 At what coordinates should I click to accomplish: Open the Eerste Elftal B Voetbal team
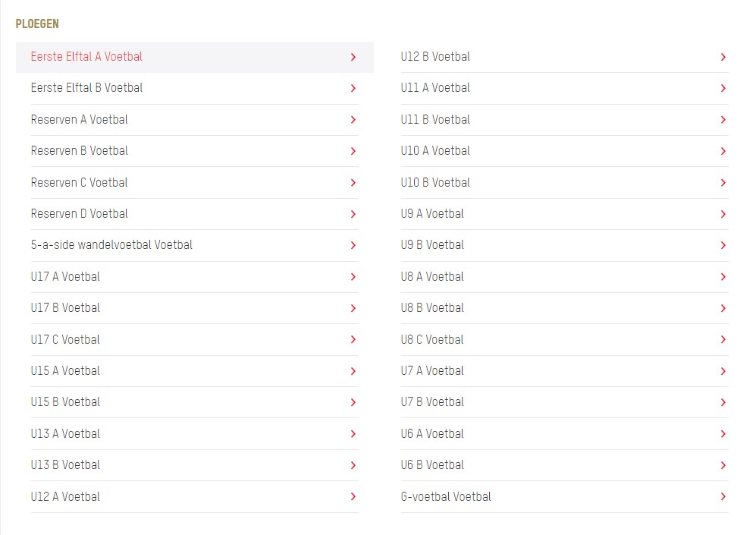pyautogui.click(x=194, y=88)
